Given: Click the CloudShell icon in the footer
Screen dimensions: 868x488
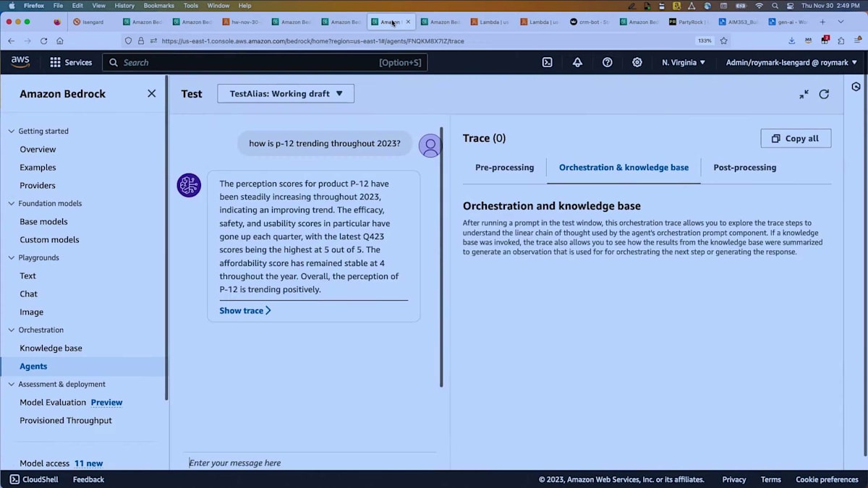Looking at the screenshot, I should point(14,479).
